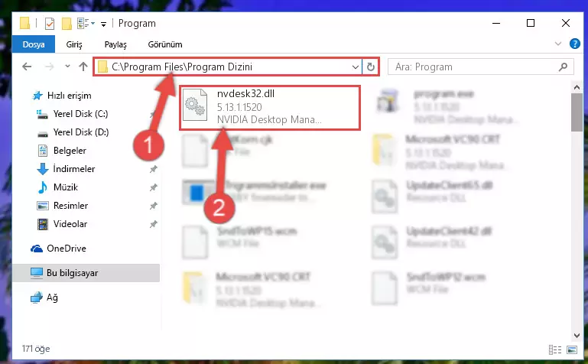Go up one folder level
588x364 pixels.
click(83, 67)
